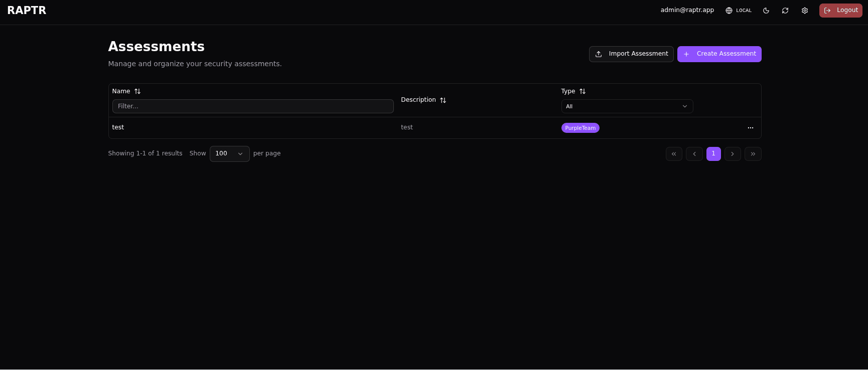Go to next page of results
This screenshot has width=868, height=370.
click(x=732, y=154)
